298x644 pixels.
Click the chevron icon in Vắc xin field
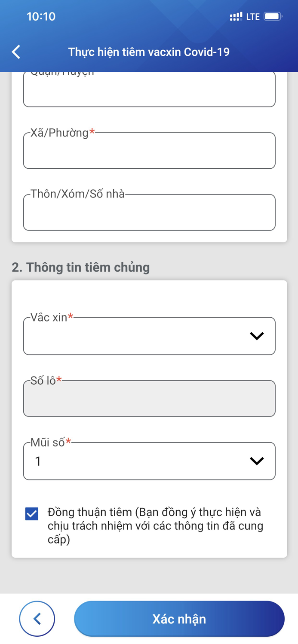(x=257, y=336)
